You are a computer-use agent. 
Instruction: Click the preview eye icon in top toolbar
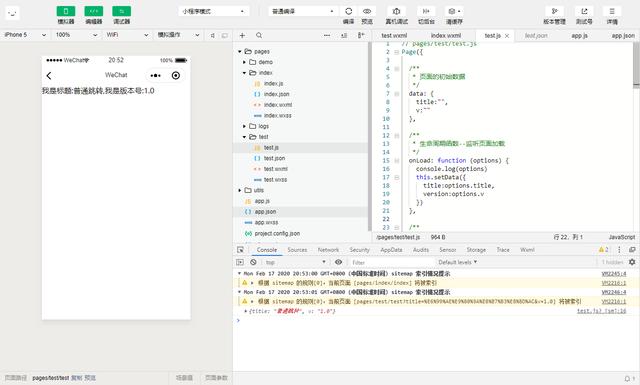[367, 11]
